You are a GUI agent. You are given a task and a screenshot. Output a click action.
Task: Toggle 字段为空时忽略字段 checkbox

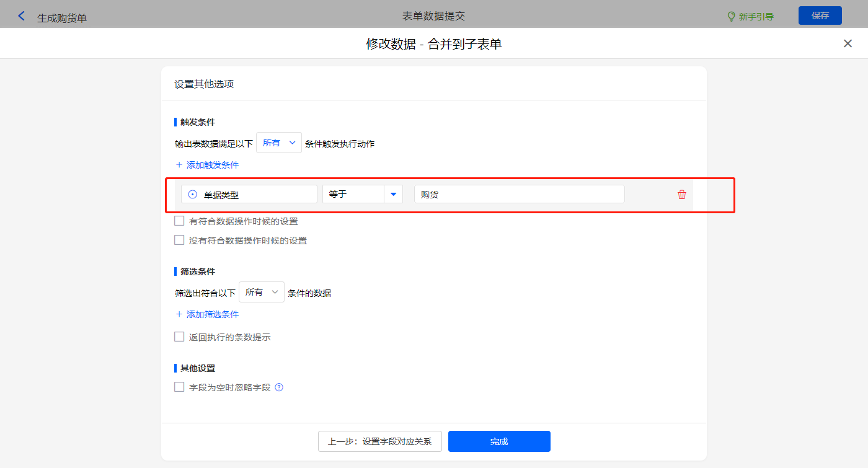[x=179, y=387]
